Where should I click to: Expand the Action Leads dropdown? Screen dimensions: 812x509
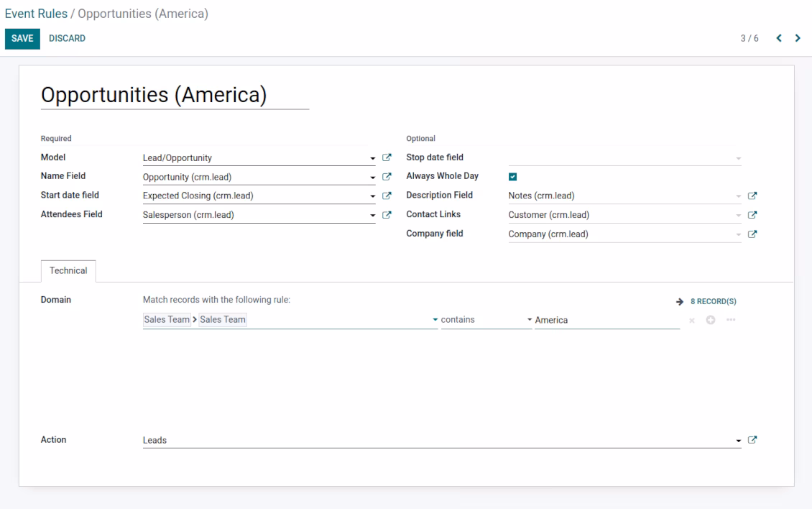click(739, 441)
